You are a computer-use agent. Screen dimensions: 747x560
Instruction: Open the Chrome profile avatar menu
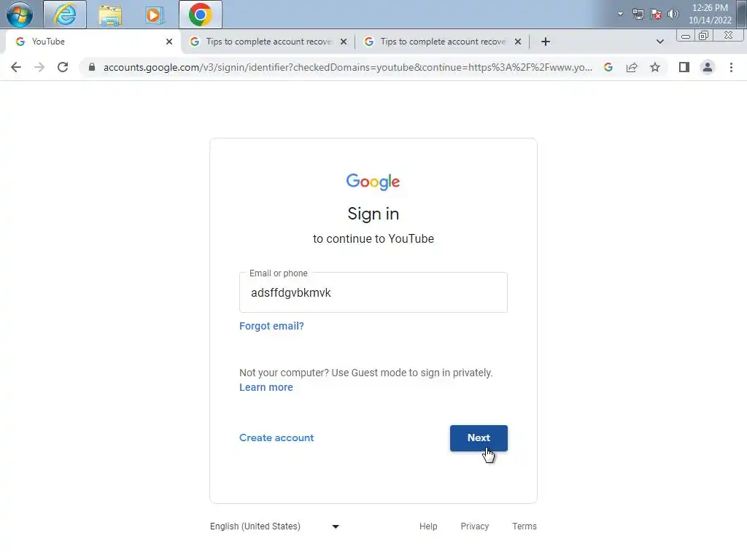(708, 67)
